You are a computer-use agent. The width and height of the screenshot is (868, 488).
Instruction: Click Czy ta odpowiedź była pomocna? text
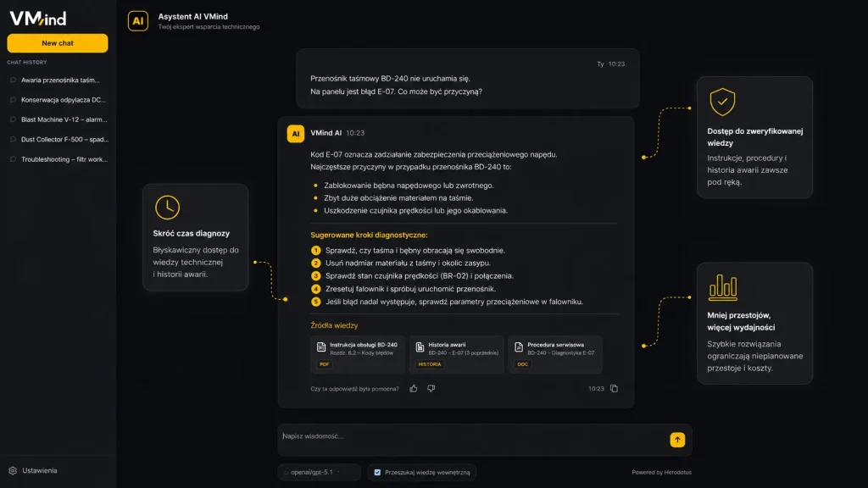(355, 389)
